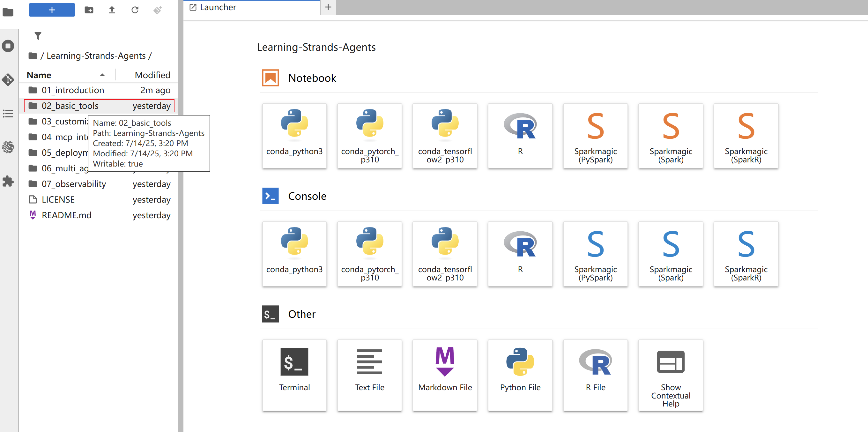Open Sparkmagic (Spark) console
Screen dimensions: 868x432
click(671, 254)
